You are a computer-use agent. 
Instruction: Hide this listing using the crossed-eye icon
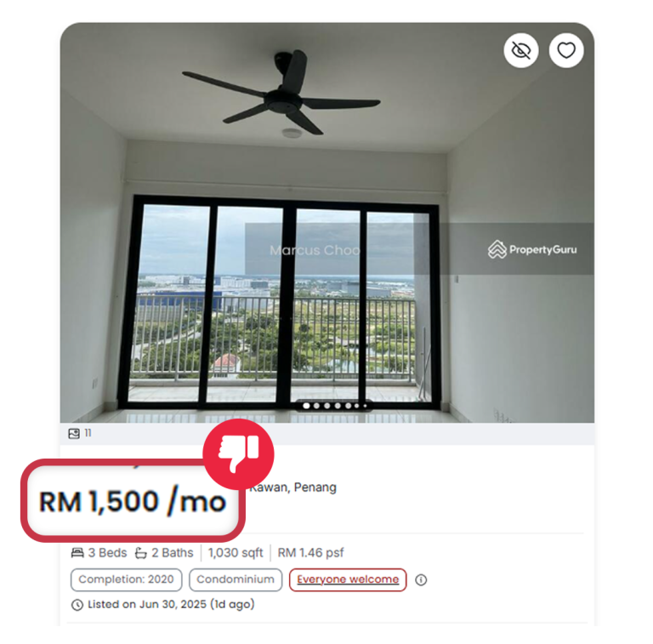(520, 50)
